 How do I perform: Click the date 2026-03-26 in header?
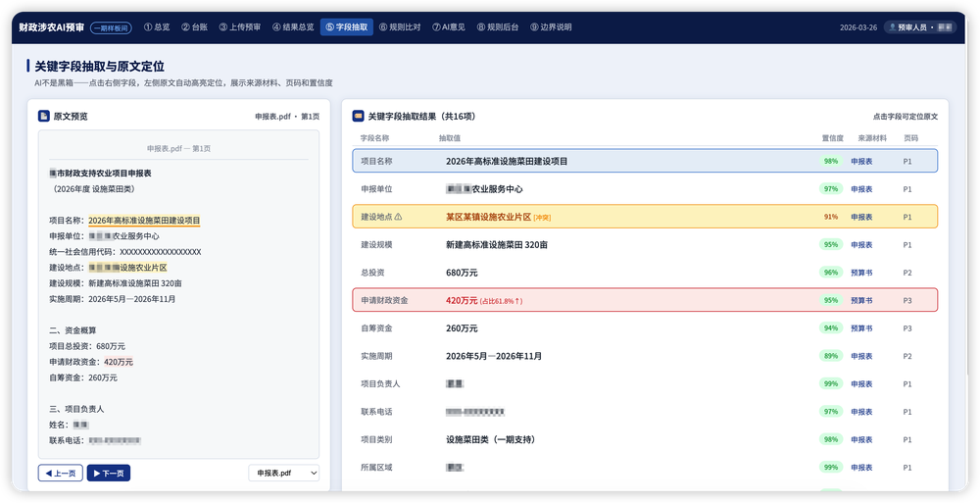(858, 27)
